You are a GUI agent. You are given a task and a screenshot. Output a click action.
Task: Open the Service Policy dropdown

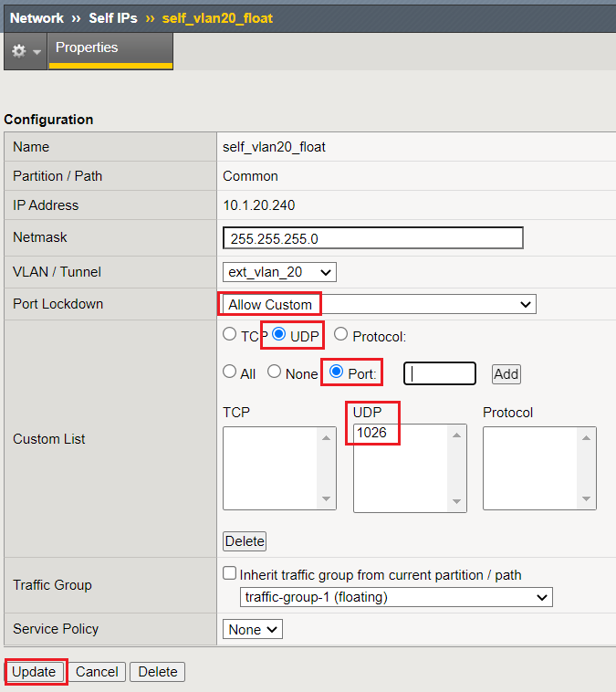[253, 629]
